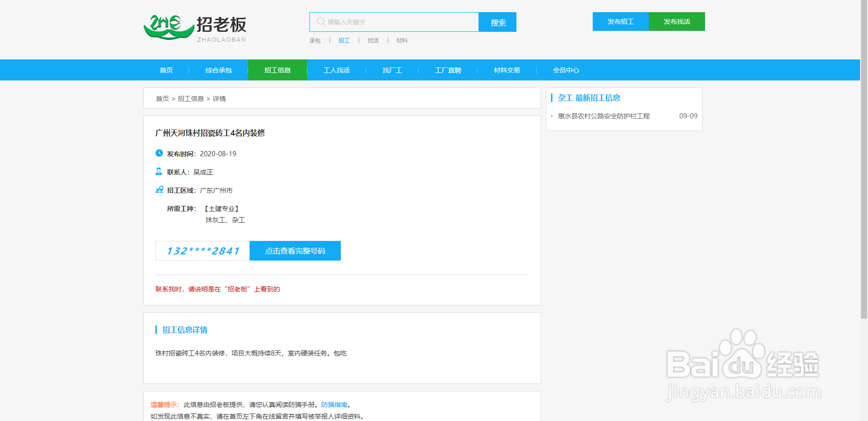The height and width of the screenshot is (421, 868).
Task: Click the 发布找活 green button
Action: [x=677, y=22]
